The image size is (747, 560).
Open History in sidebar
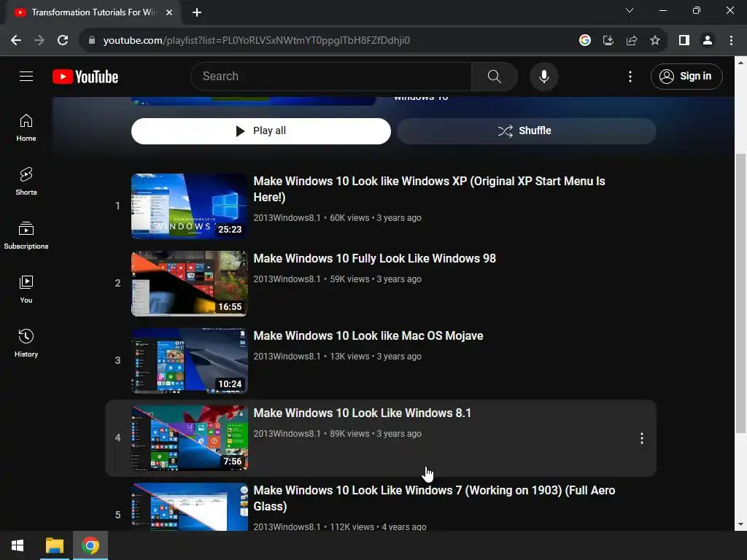coord(26,343)
